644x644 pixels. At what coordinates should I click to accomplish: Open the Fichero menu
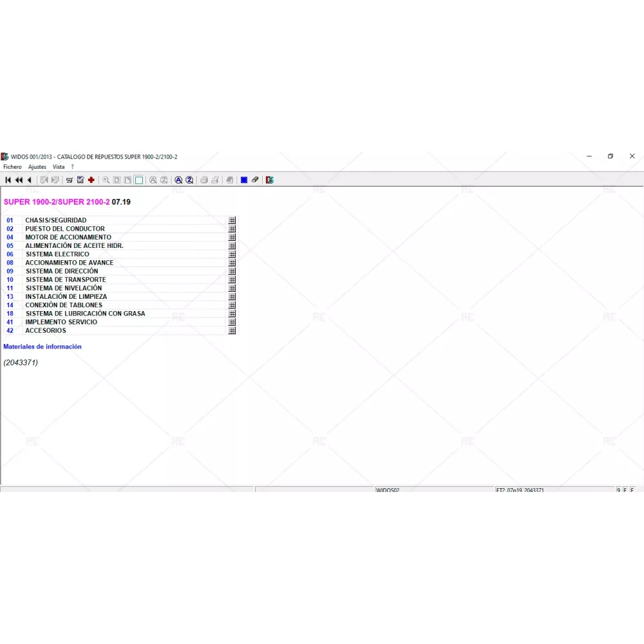(12, 167)
